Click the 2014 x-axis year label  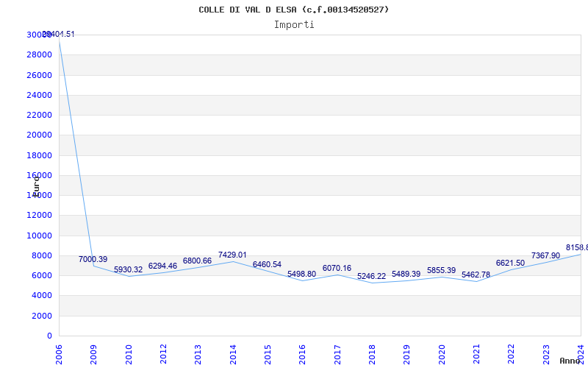pyautogui.click(x=233, y=354)
